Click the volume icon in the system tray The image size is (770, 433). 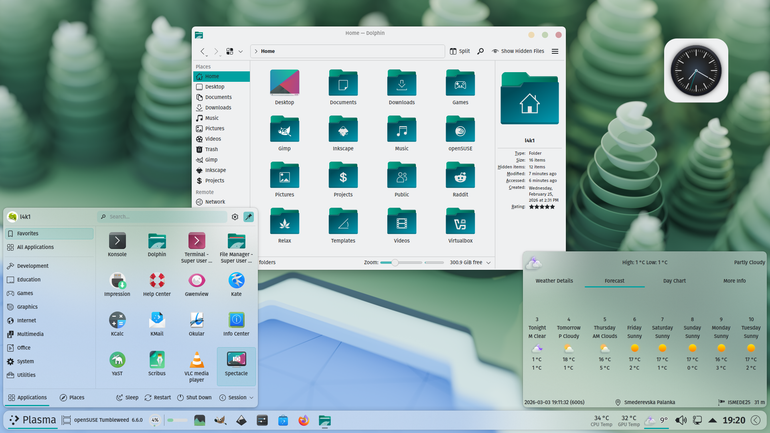tap(681, 420)
